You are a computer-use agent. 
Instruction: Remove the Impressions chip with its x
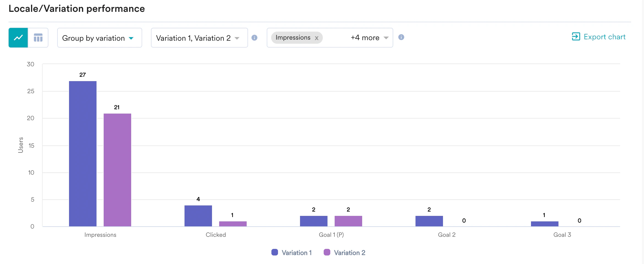(x=317, y=38)
